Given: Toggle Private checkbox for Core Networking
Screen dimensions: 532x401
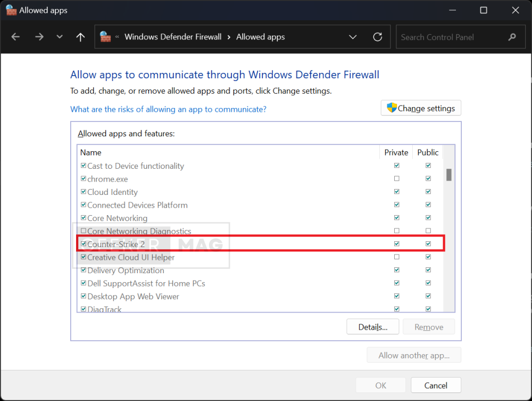Looking at the screenshot, I should click(x=397, y=218).
